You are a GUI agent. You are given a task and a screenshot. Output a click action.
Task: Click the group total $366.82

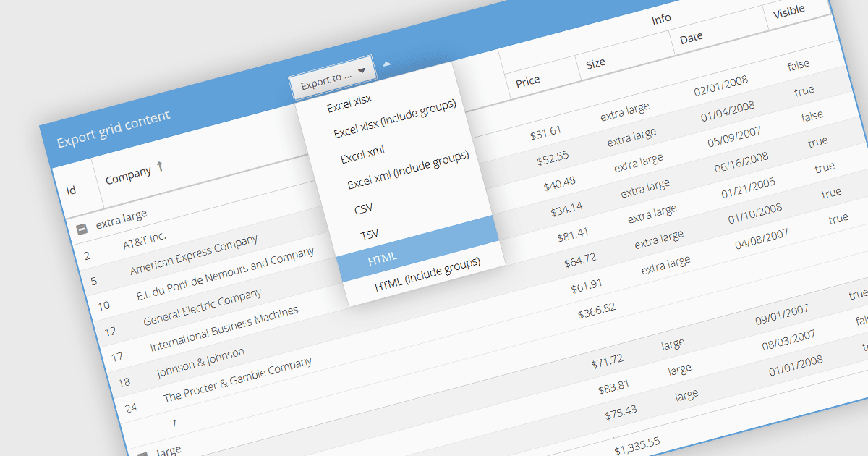tap(597, 312)
